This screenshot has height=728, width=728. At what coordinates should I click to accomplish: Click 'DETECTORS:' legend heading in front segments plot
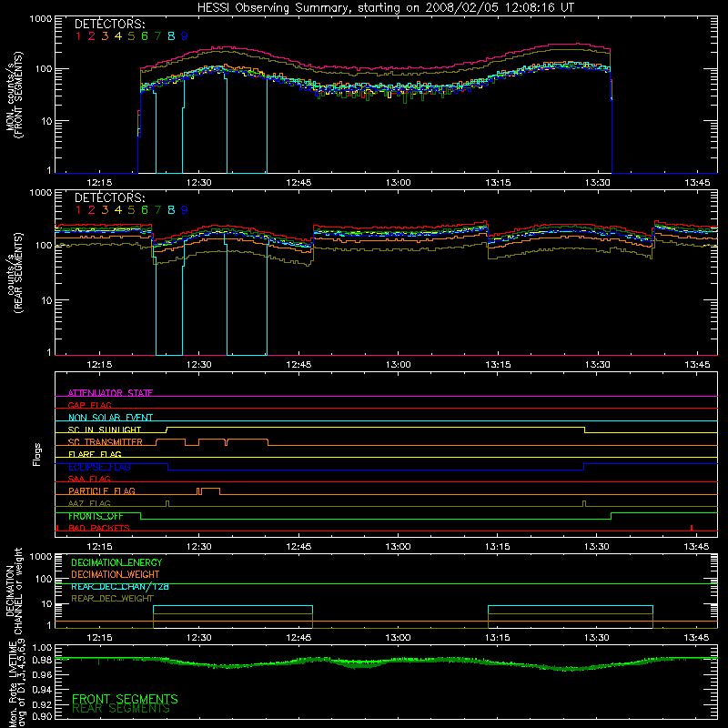(x=110, y=24)
